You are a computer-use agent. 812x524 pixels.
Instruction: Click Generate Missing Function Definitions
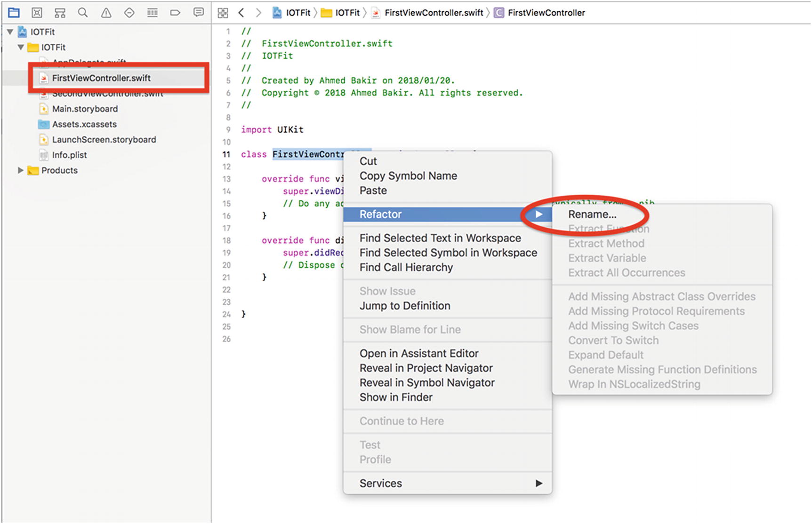(x=662, y=370)
